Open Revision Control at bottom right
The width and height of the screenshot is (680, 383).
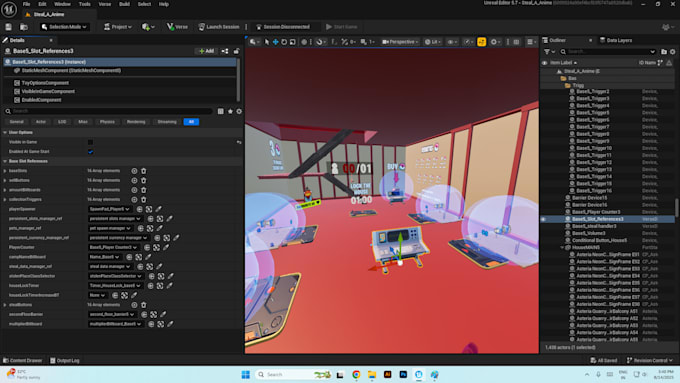[x=650, y=360]
